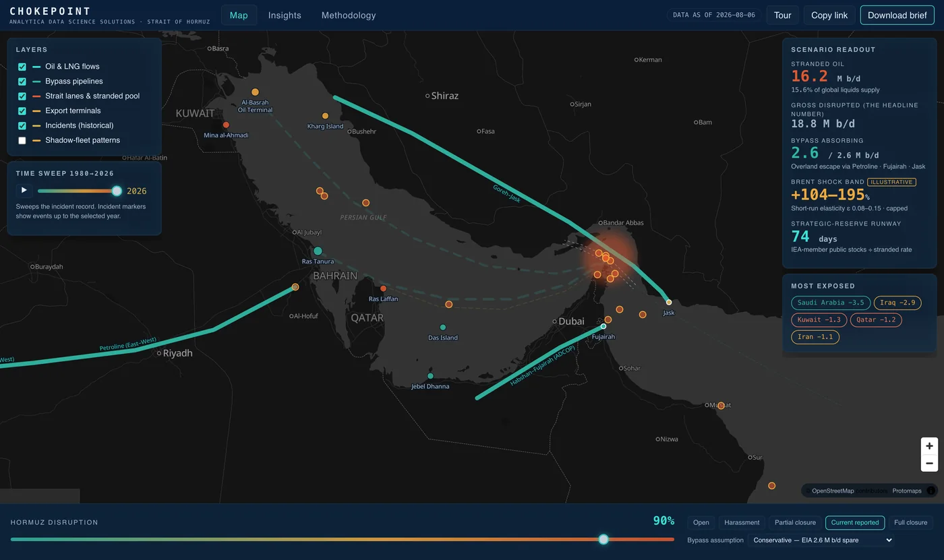Image resolution: width=944 pixels, height=560 pixels.
Task: Open the Bypass assumption dropdown
Action: [821, 540]
